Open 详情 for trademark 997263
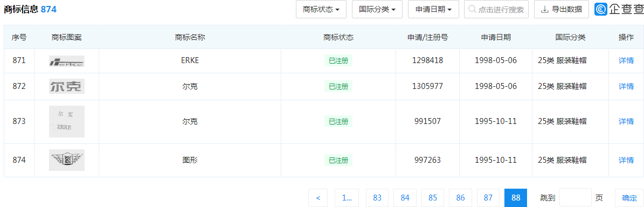Viewport: 644px width, 207px height. pyautogui.click(x=626, y=160)
